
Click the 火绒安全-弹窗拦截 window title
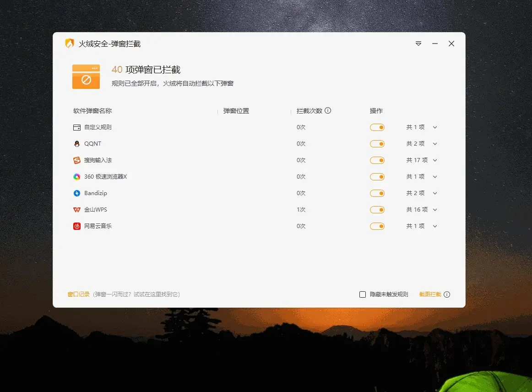[x=109, y=44]
